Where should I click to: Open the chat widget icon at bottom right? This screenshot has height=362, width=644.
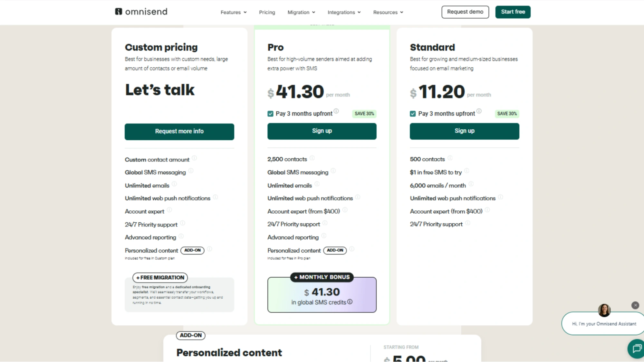(x=636, y=348)
